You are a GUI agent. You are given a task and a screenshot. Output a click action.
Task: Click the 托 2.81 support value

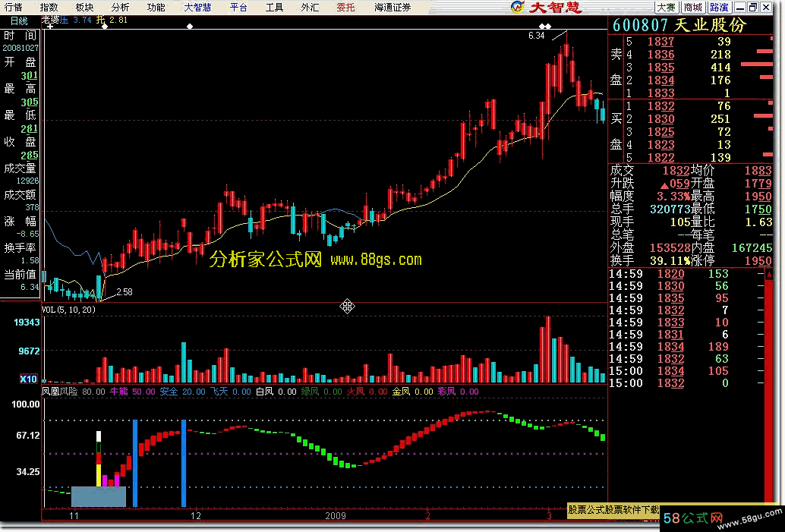[112, 20]
